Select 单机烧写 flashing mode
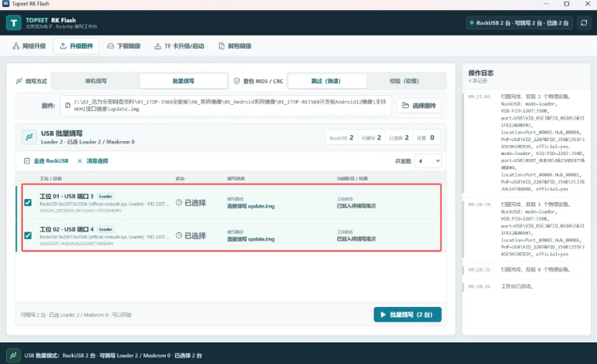Image resolution: width=597 pixels, height=364 pixels. point(96,81)
